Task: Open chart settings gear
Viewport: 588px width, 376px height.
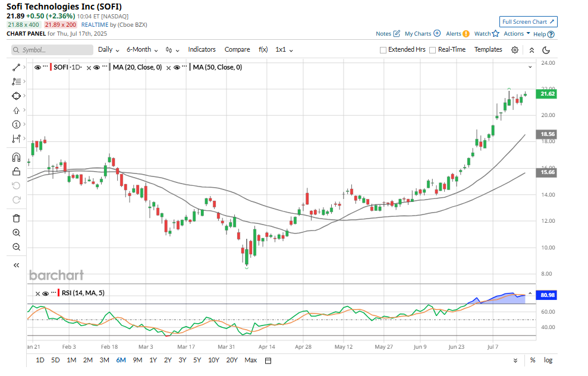Action: [515, 50]
